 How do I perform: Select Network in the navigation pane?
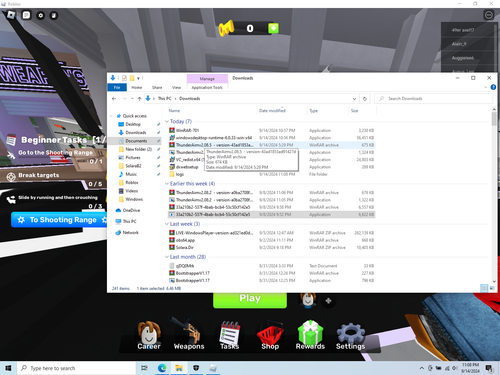(130, 233)
